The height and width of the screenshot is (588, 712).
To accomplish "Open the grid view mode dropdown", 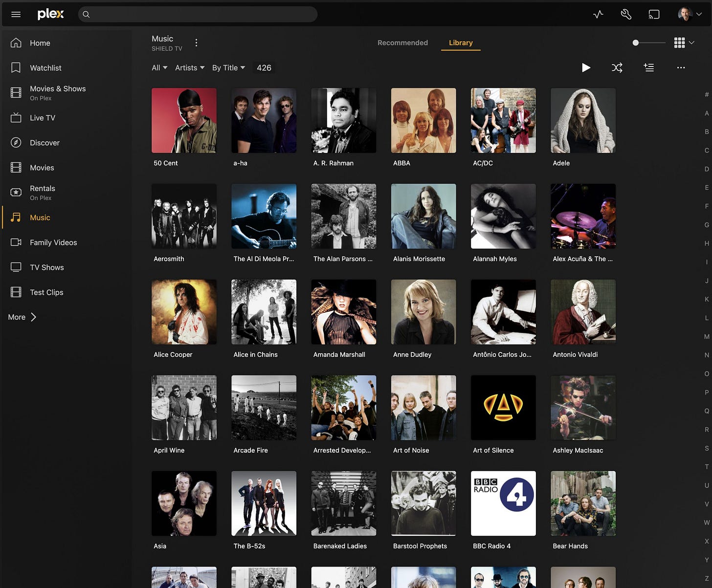I will coord(684,43).
